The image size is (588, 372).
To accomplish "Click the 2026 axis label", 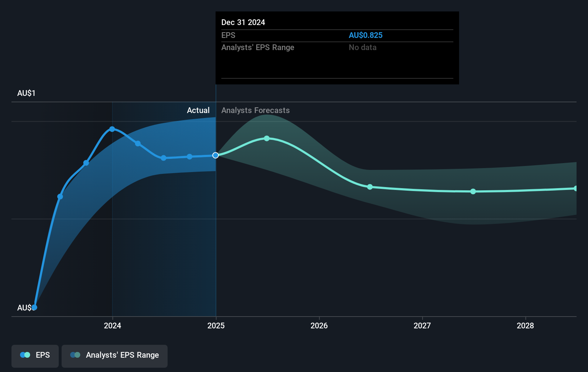I will click(319, 326).
